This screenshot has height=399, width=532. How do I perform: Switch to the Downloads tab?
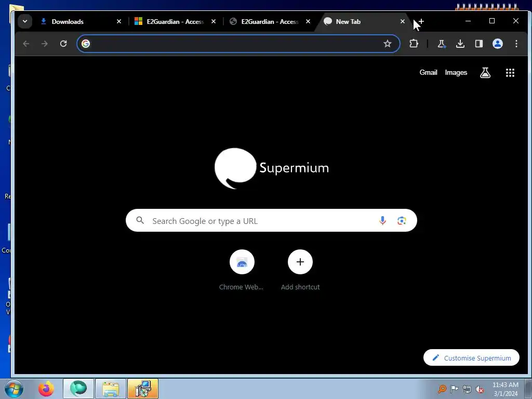click(x=81, y=21)
